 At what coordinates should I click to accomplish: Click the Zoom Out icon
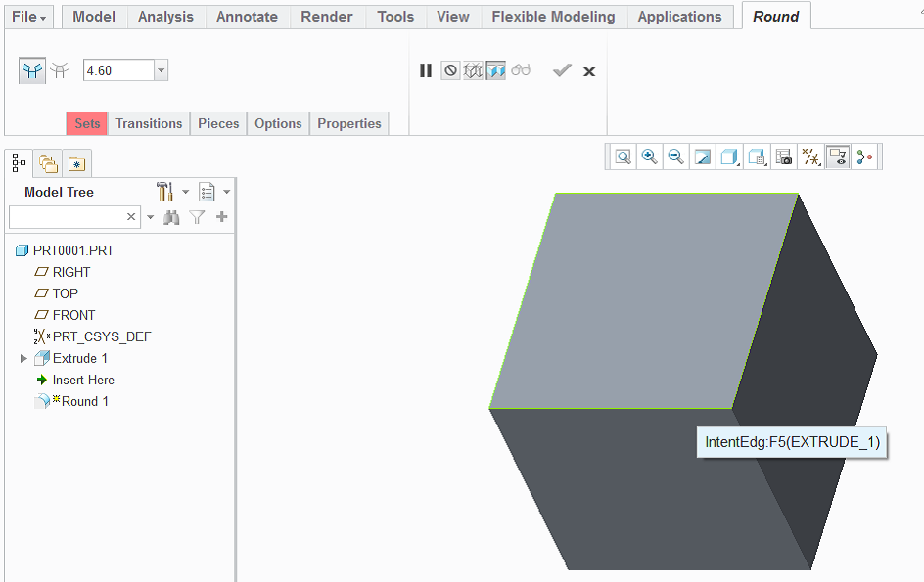pos(675,157)
